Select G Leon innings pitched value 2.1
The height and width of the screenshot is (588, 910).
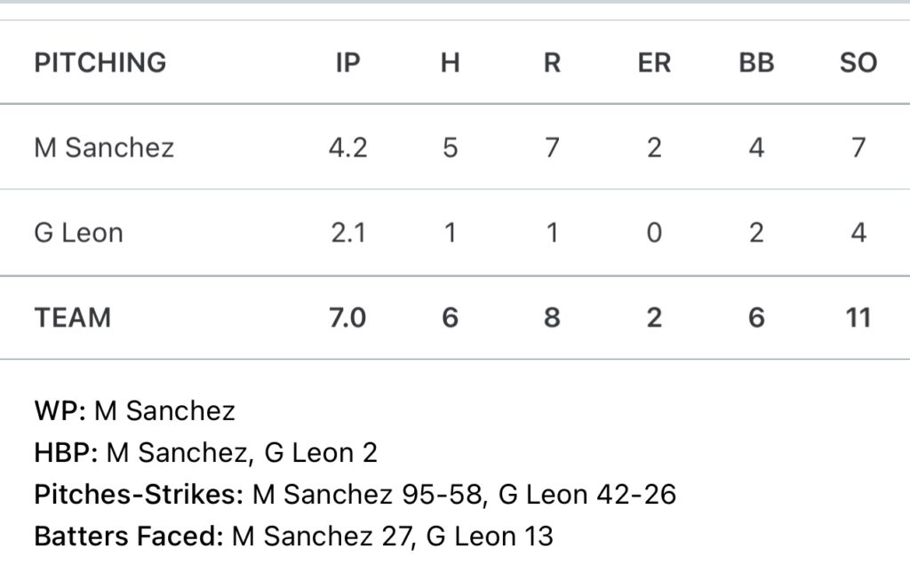pyautogui.click(x=347, y=233)
